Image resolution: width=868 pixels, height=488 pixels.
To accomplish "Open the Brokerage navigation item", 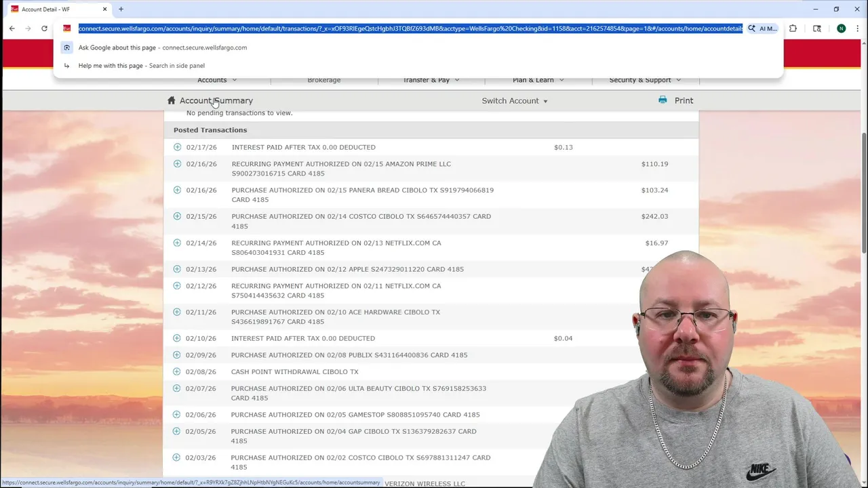I will 324,80.
